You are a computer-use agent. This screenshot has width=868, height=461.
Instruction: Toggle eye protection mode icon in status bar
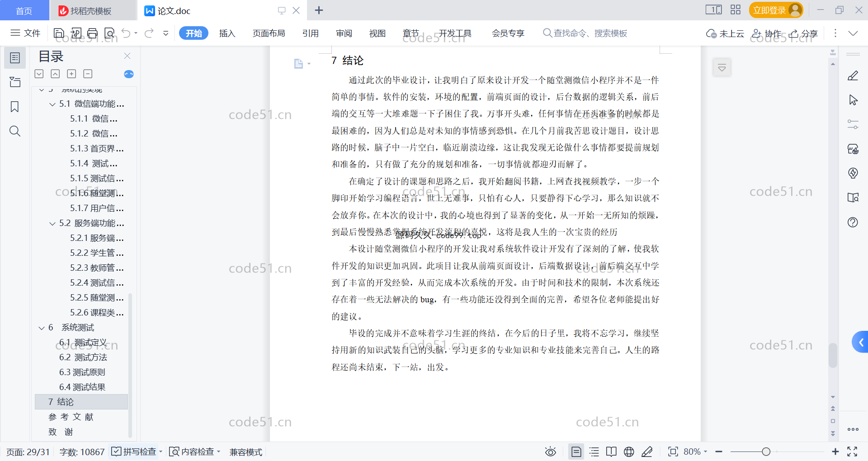pos(551,452)
